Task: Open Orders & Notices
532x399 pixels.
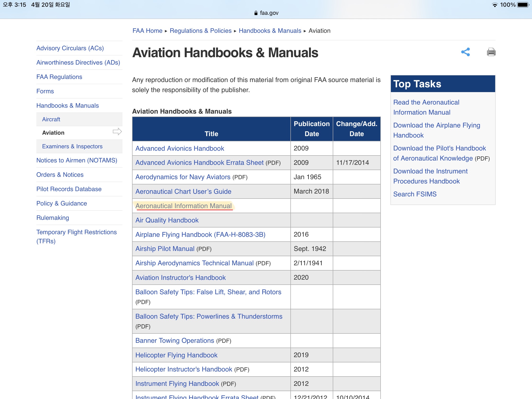Action: click(x=60, y=175)
